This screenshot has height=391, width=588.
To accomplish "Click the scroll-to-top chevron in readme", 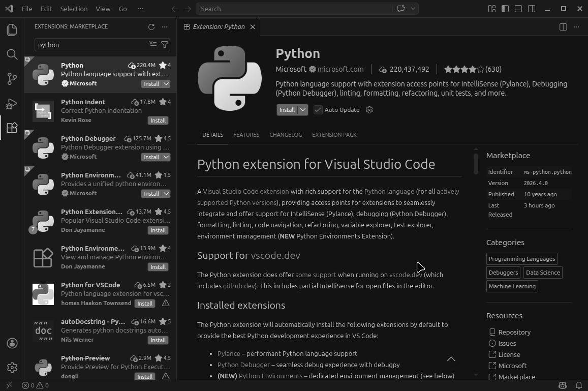I will [x=451, y=359].
